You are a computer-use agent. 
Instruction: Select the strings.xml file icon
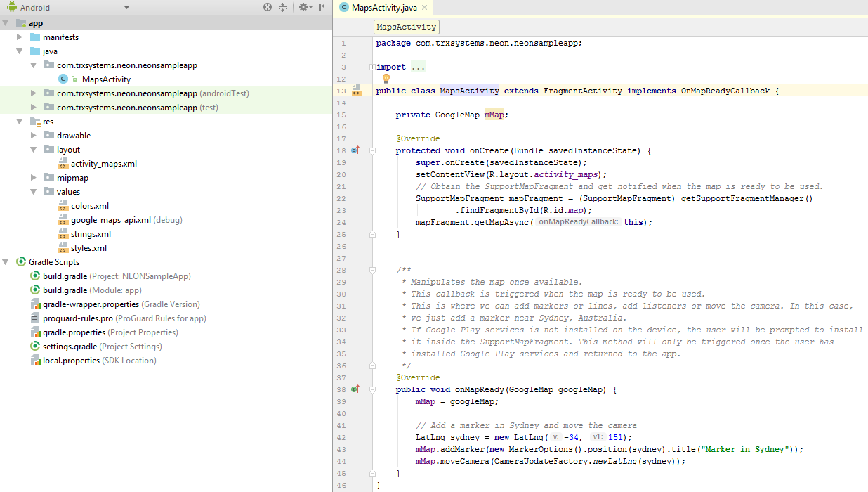coord(63,234)
